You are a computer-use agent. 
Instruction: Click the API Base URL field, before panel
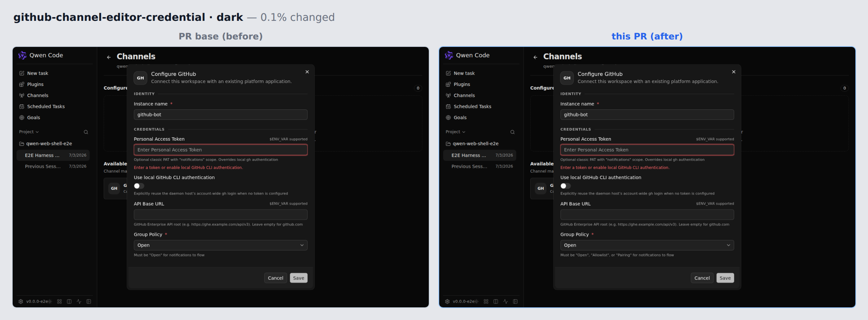coord(221,215)
